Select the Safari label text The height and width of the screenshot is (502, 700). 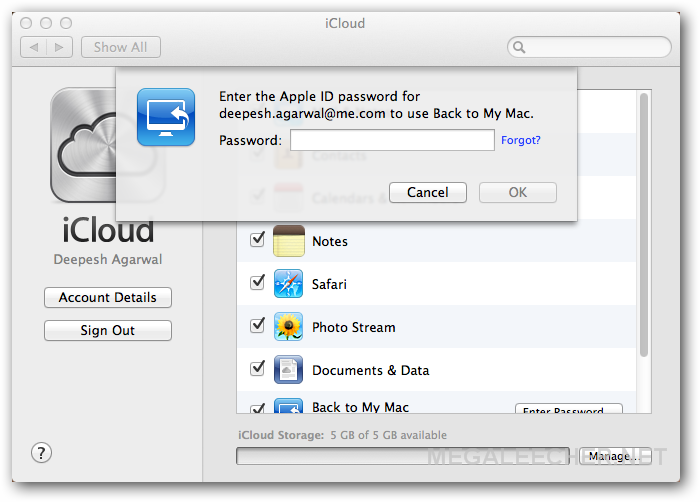pyautogui.click(x=329, y=284)
